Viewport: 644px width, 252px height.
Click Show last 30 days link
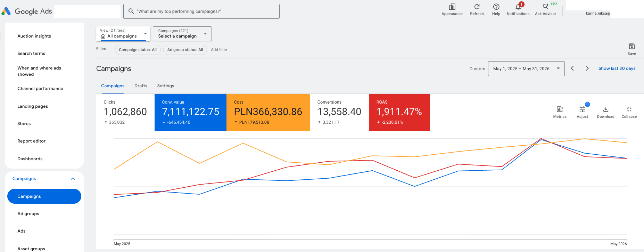coord(617,68)
